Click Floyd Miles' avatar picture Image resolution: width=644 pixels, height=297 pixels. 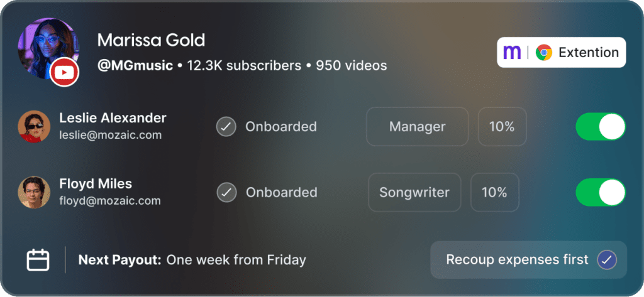coord(34,192)
